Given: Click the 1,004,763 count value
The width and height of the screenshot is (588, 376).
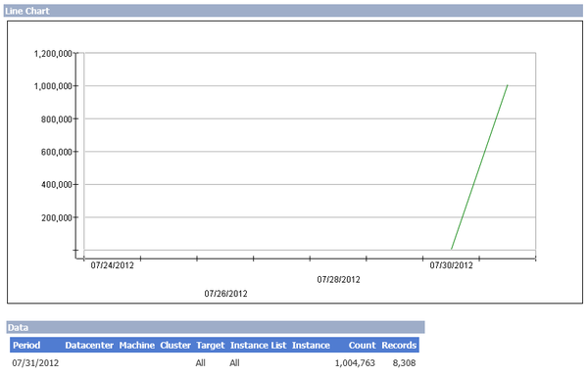Looking at the screenshot, I should pyautogui.click(x=355, y=363).
